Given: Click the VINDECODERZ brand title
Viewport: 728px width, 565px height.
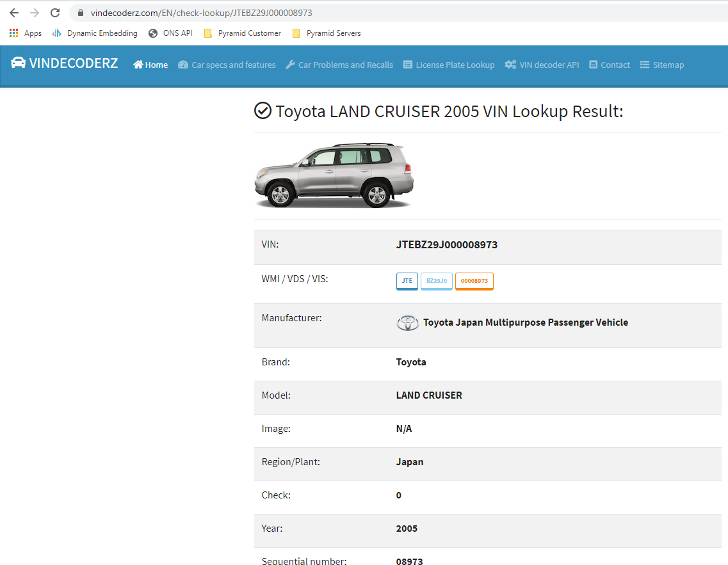Looking at the screenshot, I should (x=74, y=63).
